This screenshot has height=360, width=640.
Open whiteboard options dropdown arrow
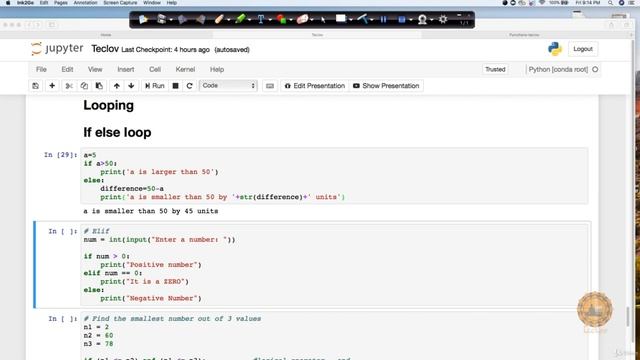351,20
